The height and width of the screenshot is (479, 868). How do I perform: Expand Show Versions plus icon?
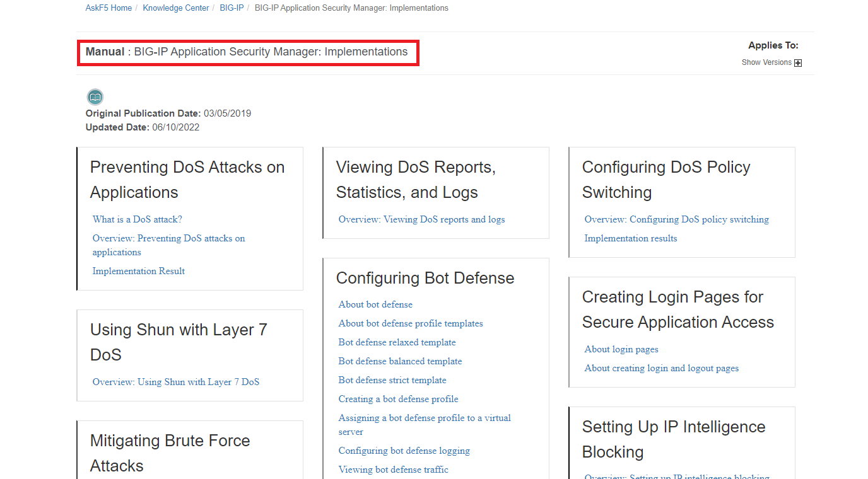pyautogui.click(x=798, y=63)
